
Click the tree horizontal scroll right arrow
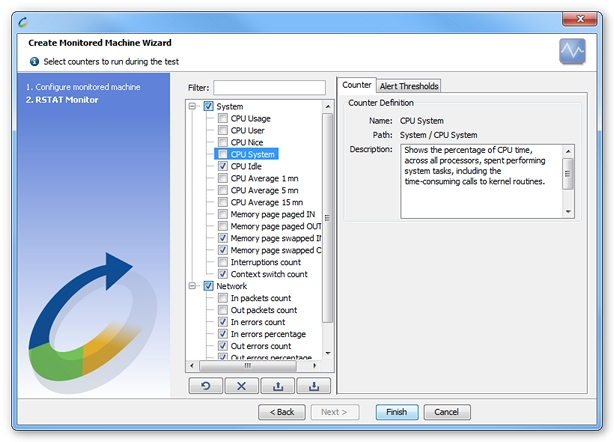(315, 366)
